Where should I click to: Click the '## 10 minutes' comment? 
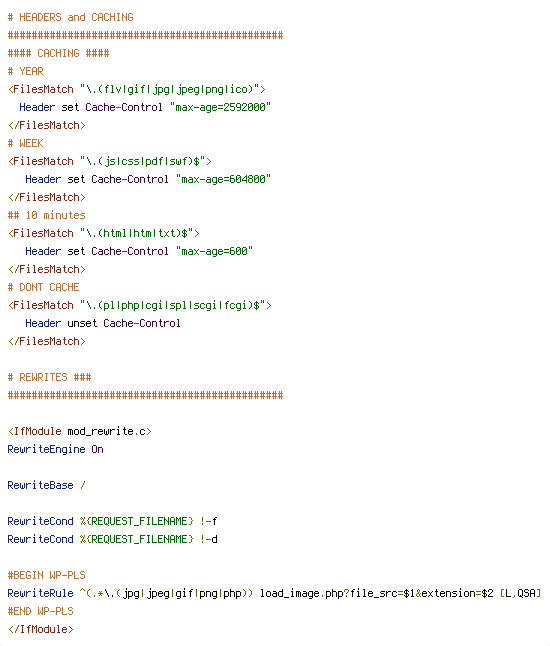coord(47,215)
